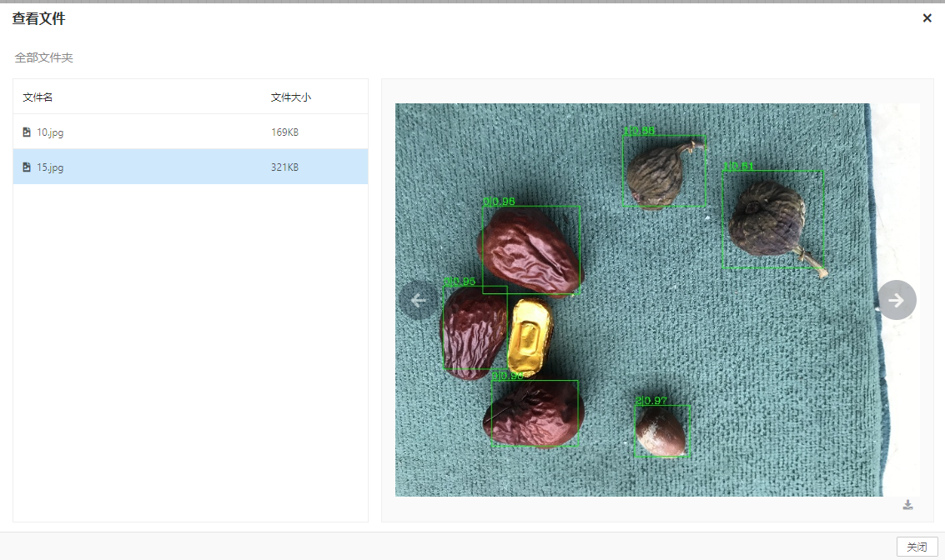Click the 查看文件 dialog title
This screenshot has width=945, height=560.
38,18
